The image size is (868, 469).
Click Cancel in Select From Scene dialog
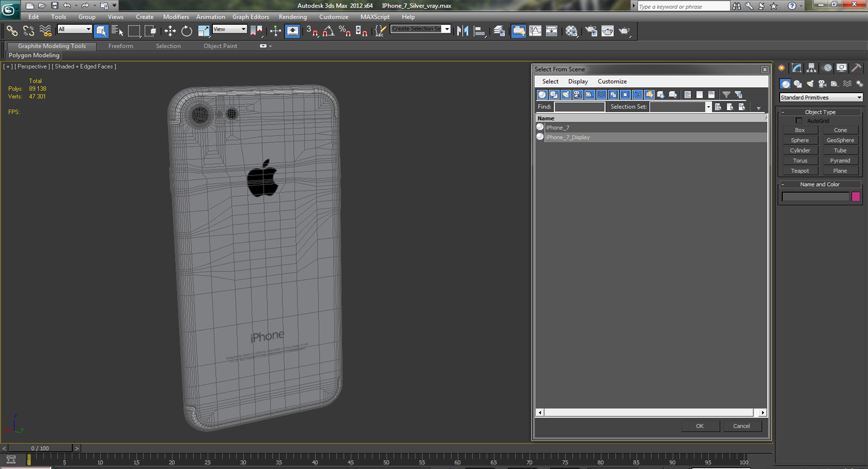741,426
